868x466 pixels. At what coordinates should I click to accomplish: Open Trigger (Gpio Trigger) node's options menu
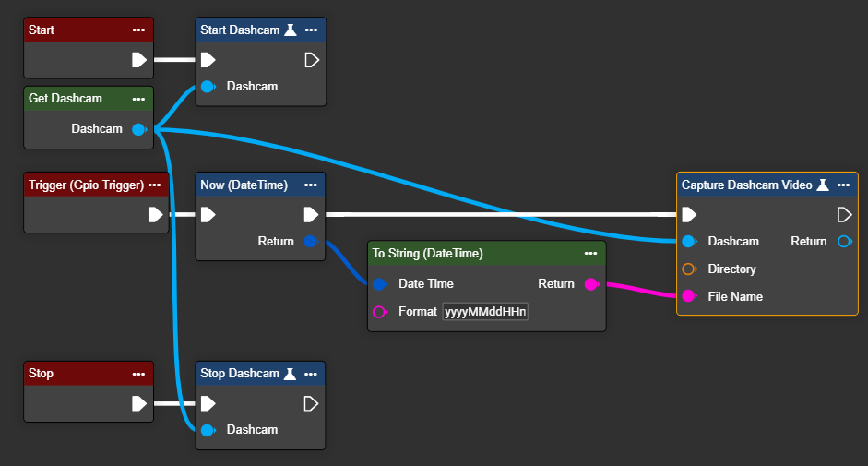(155, 185)
